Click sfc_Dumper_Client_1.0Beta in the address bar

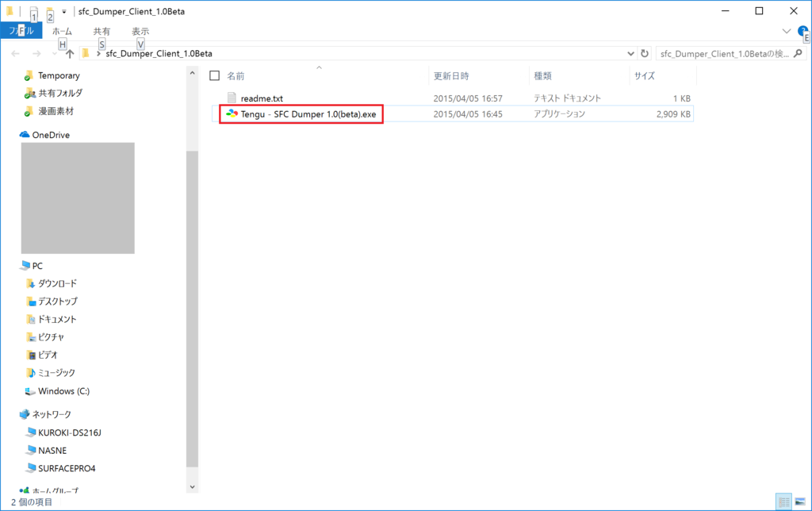tap(159, 53)
